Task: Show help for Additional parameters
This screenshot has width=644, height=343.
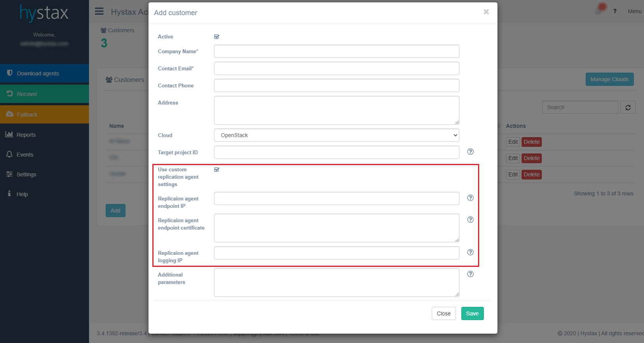Action: (470, 274)
